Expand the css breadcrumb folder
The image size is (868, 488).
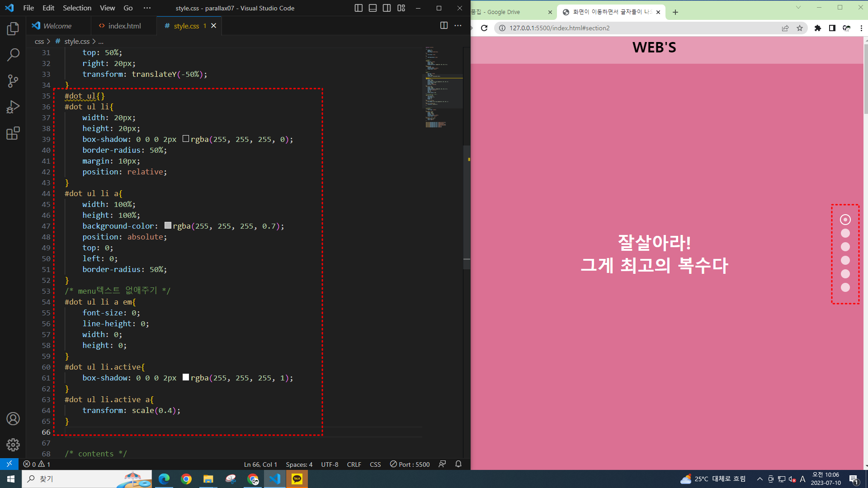click(x=39, y=41)
